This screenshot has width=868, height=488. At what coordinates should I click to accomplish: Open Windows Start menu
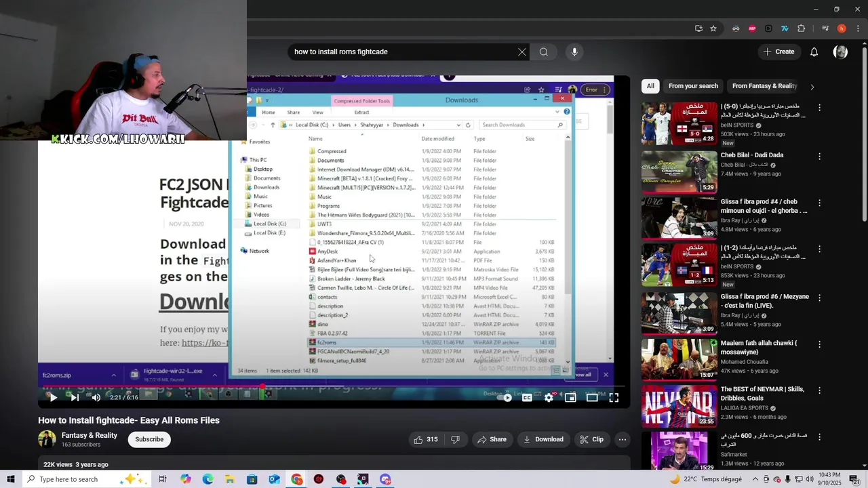click(x=11, y=479)
